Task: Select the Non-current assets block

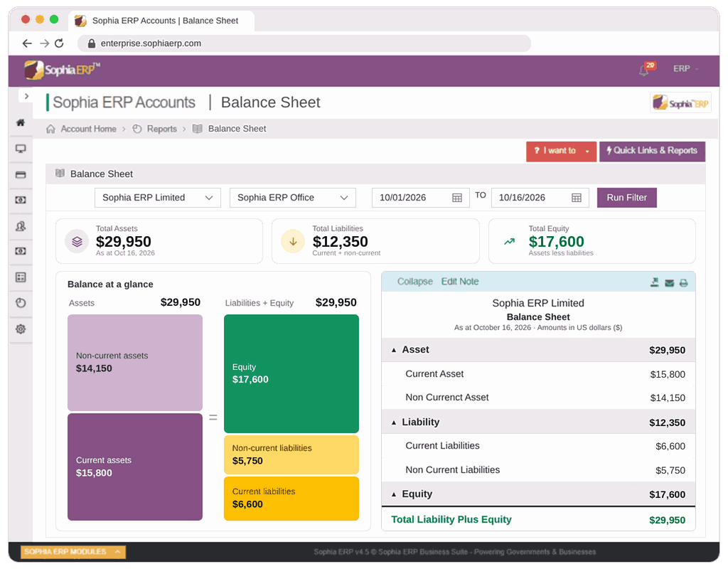Action: pos(134,362)
